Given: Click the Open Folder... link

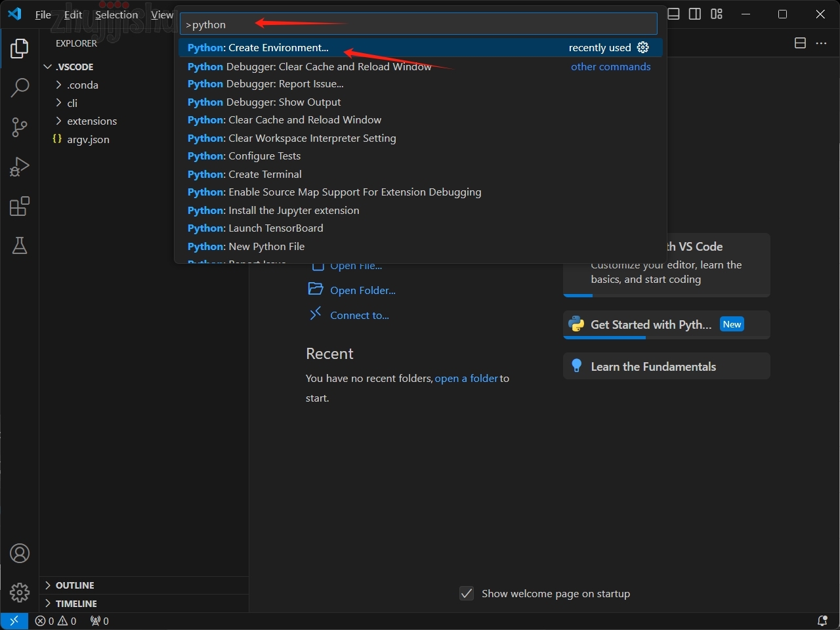Looking at the screenshot, I should (363, 290).
